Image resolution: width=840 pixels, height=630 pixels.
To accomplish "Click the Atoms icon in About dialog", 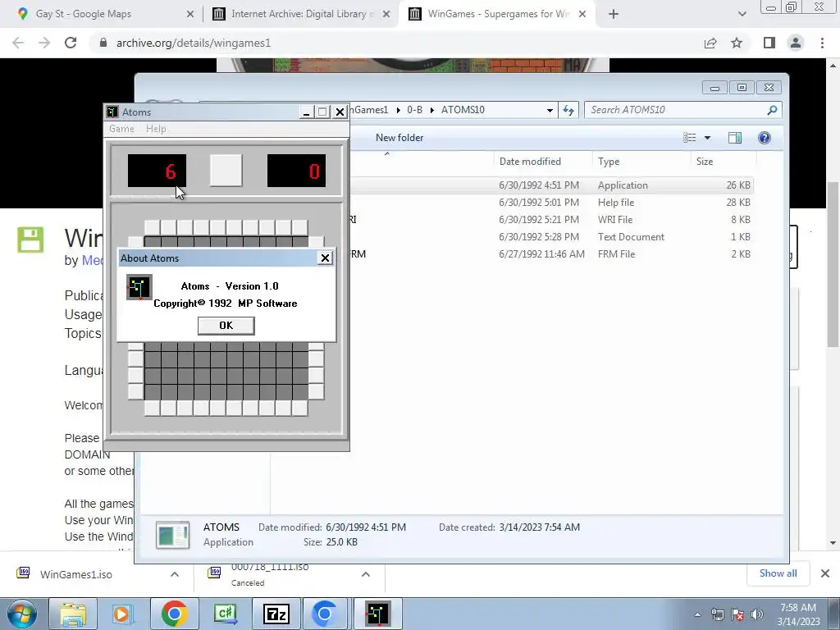I will [139, 287].
